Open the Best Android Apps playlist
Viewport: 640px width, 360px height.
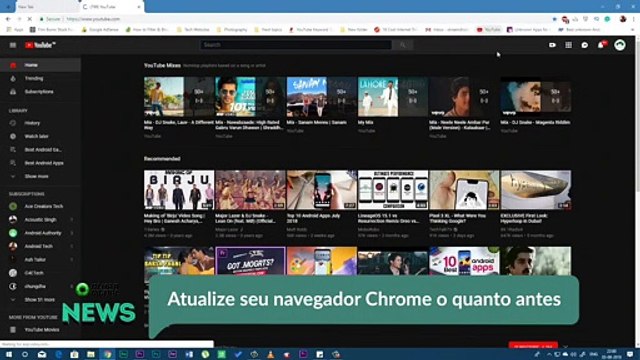tap(40, 163)
